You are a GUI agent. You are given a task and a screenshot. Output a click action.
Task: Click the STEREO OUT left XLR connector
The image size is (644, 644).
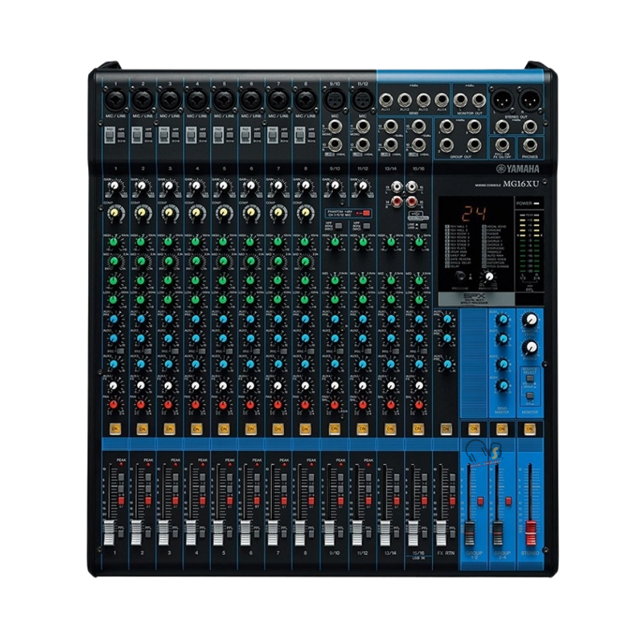click(x=501, y=99)
